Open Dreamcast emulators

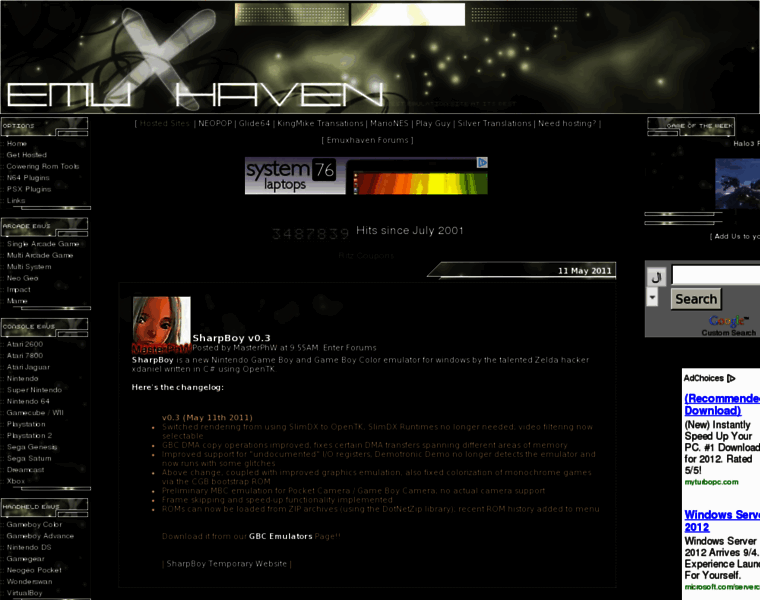25,470
